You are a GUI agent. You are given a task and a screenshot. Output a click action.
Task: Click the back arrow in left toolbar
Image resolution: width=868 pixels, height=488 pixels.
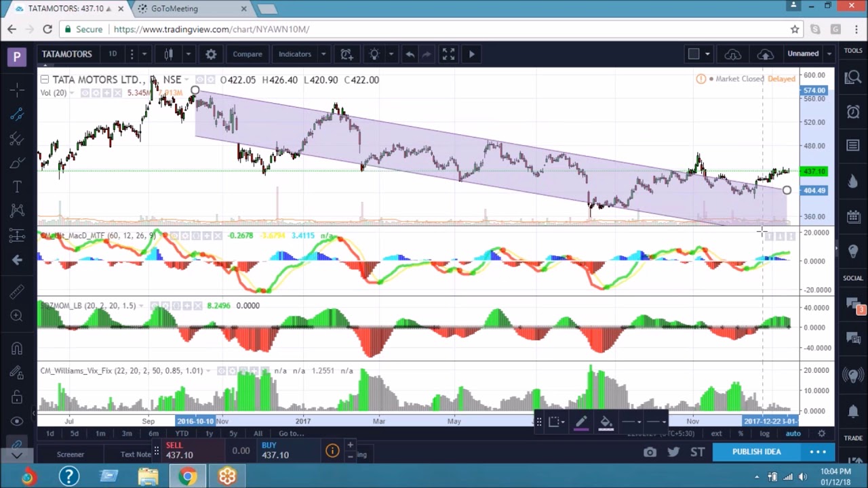(17, 260)
